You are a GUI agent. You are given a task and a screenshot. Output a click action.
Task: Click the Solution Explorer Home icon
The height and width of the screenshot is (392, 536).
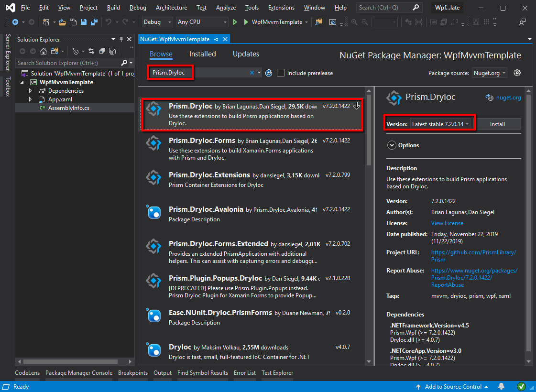pos(44,51)
